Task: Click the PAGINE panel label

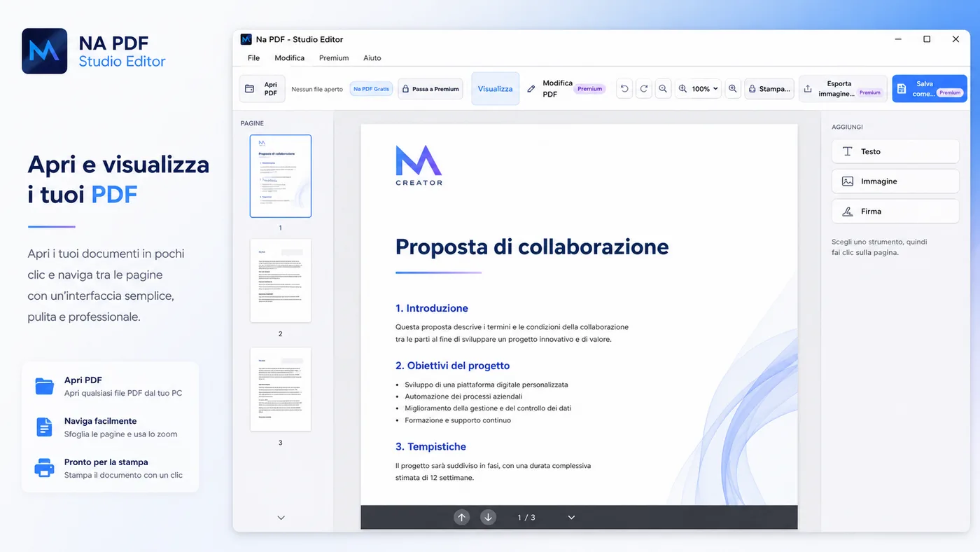Action: pyautogui.click(x=252, y=123)
